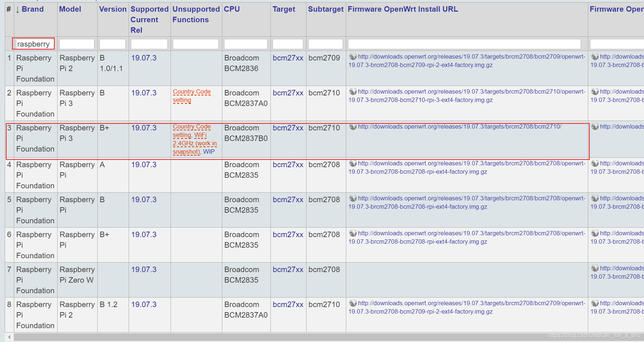Open rpi-2 factory image URL in row 8
Image resolution: width=644 pixels, height=342 pixels.
467,307
